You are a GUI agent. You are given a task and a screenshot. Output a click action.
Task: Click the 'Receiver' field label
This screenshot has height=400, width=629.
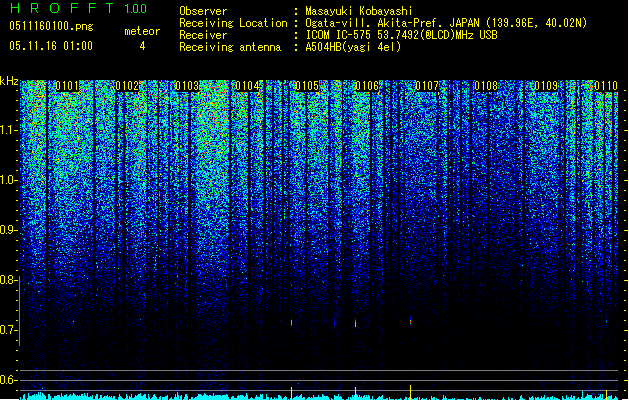[x=203, y=35]
